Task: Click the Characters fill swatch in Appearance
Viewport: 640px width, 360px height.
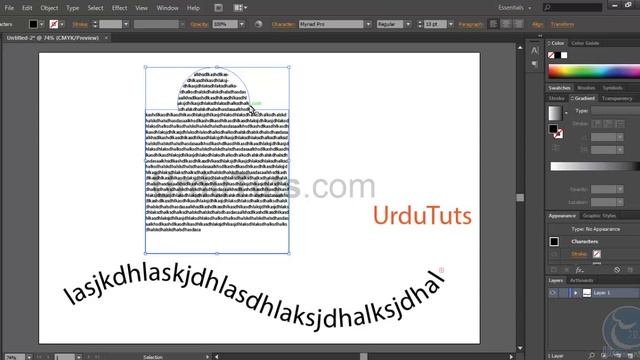Action: (x=554, y=242)
